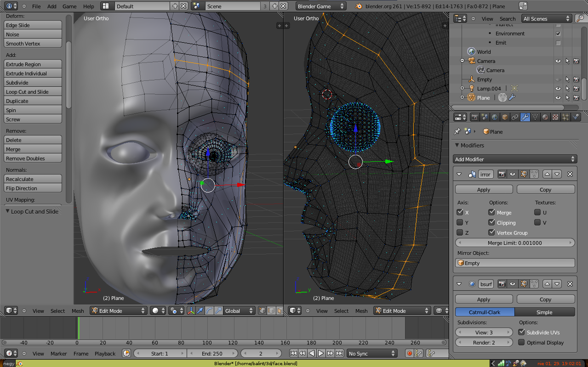Click the Subdivide button in tool shelf
This screenshot has width=588, height=367.
(33, 83)
